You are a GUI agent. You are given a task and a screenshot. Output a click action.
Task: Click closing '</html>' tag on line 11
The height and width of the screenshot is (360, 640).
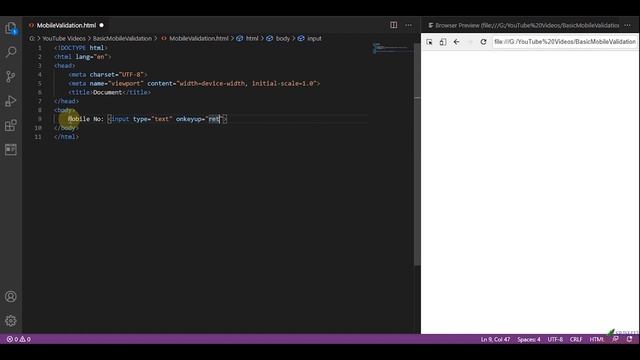tap(66, 137)
